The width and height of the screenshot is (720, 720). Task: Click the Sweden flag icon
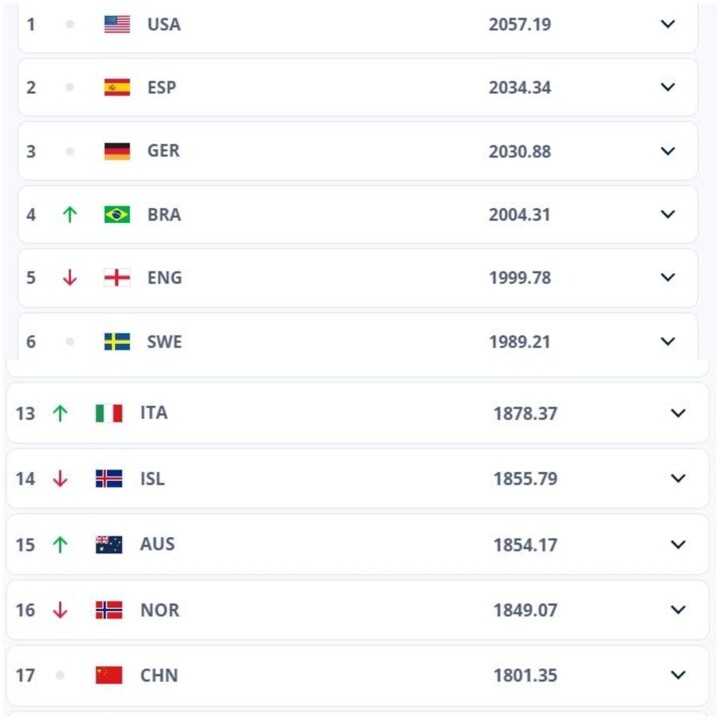pyautogui.click(x=117, y=342)
